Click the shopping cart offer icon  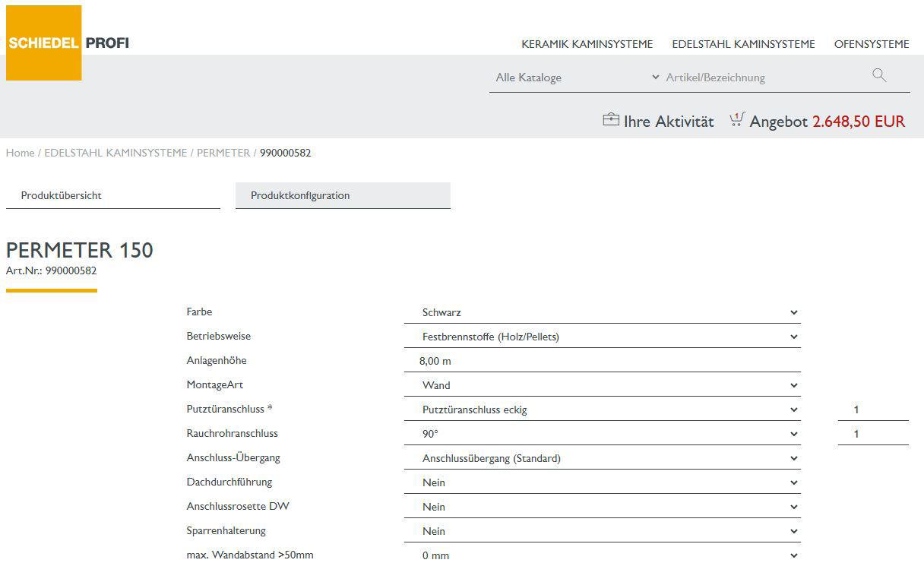point(736,120)
